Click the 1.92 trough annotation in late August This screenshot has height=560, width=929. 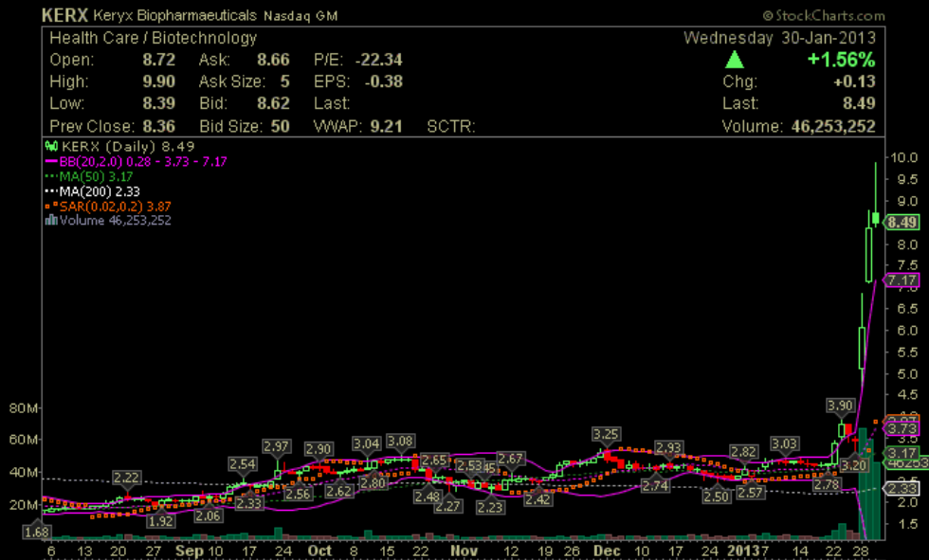point(160,521)
